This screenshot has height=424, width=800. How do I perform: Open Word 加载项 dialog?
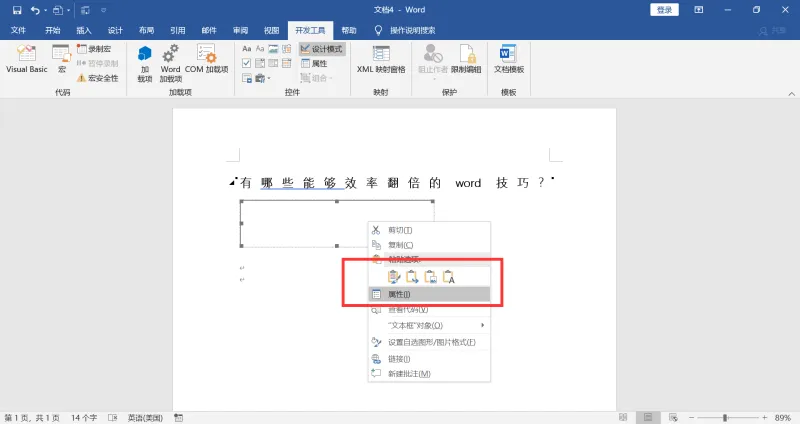170,64
